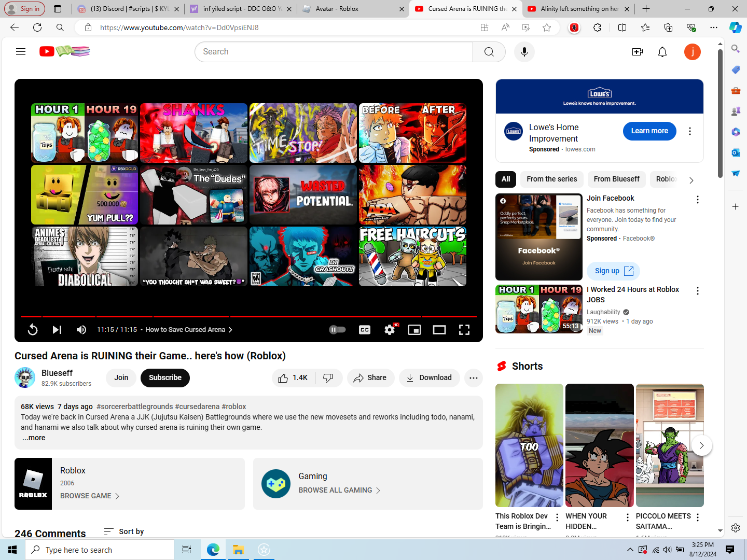The height and width of the screenshot is (560, 747).
Task: Focus the YouTube search field
Action: point(334,52)
